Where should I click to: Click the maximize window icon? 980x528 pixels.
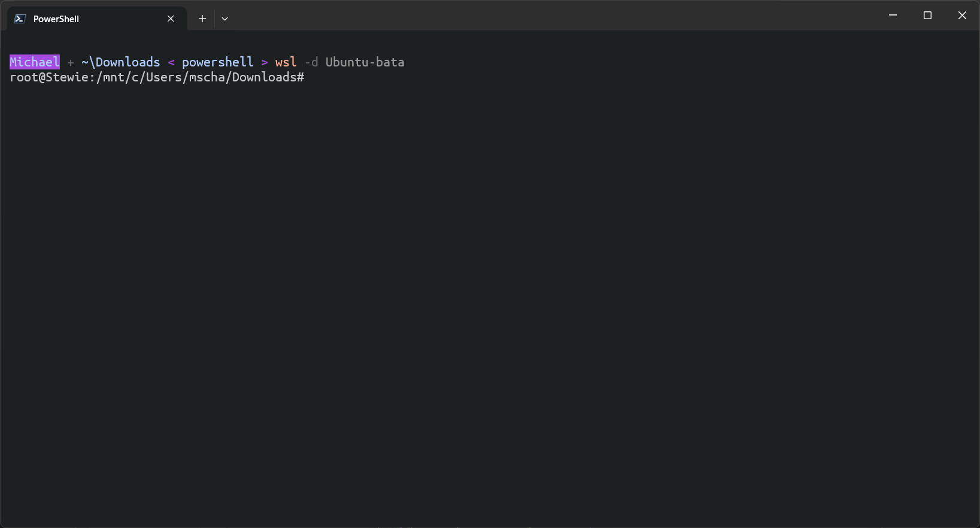coord(927,15)
